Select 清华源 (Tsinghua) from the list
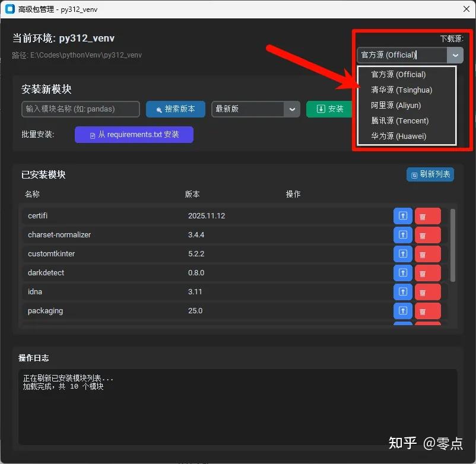Image resolution: width=476 pixels, height=464 pixels. (401, 90)
